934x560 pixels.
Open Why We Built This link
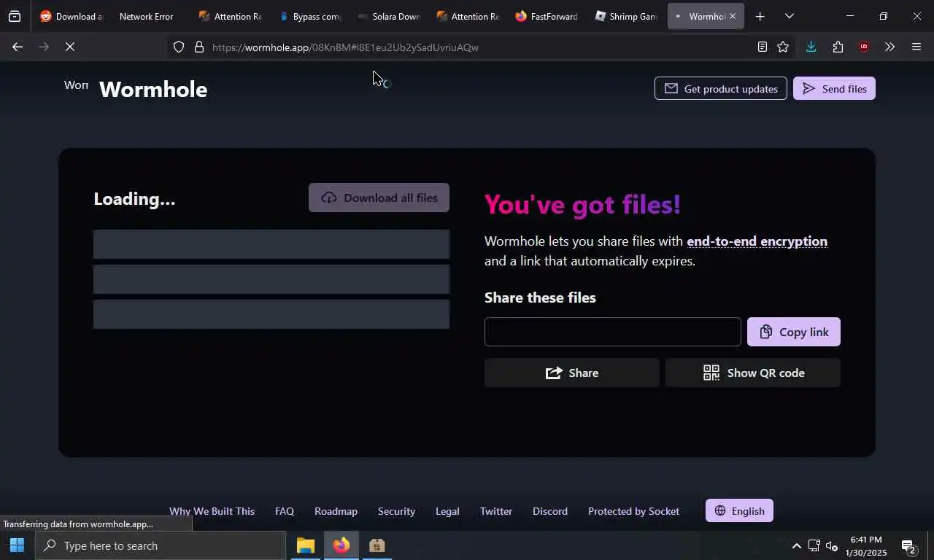(212, 511)
